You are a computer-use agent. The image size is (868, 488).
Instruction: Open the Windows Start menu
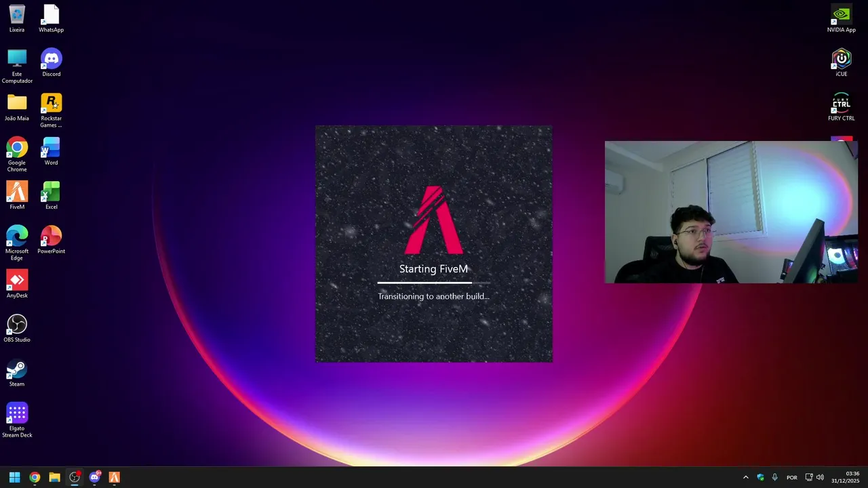(14, 477)
